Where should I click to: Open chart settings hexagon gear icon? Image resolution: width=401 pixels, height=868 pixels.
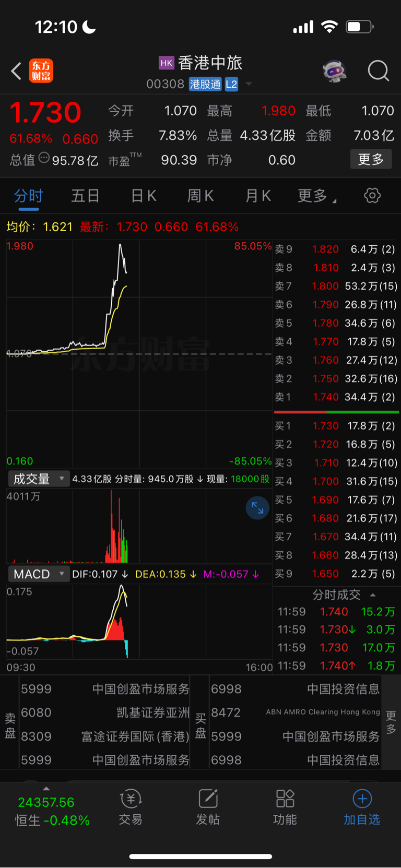[x=372, y=196]
